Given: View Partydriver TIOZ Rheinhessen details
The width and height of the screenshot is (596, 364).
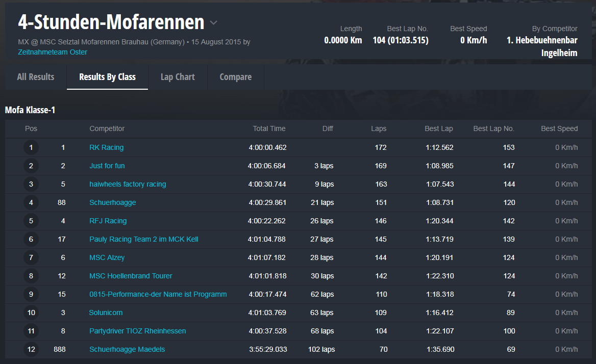Looking at the screenshot, I should click(x=137, y=331).
